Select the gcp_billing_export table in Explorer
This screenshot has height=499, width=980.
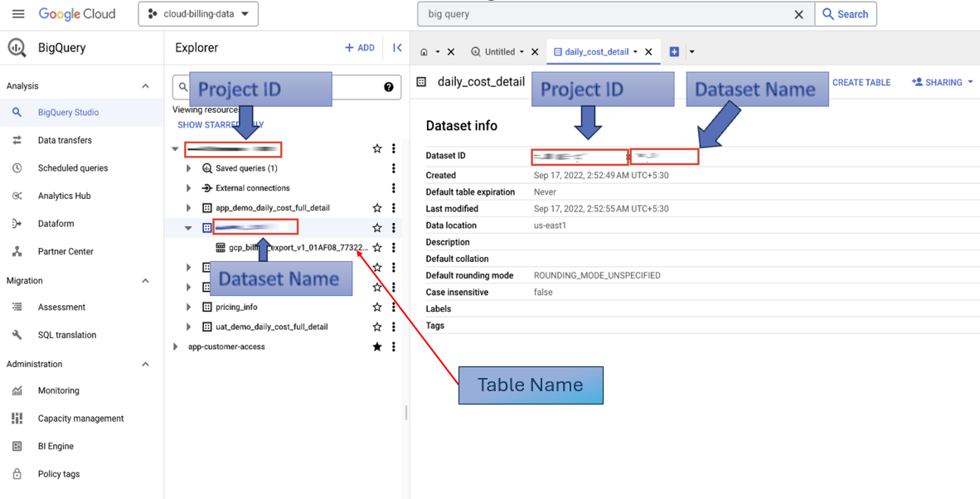[298, 247]
